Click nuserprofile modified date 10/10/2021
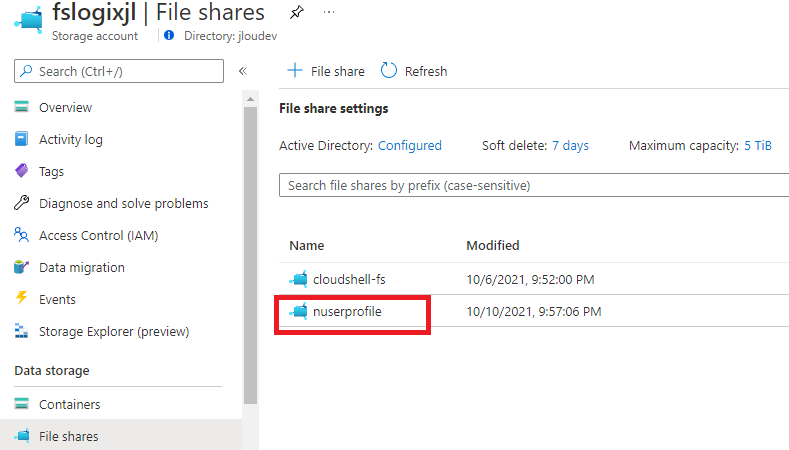This screenshot has width=789, height=450. pos(534,312)
